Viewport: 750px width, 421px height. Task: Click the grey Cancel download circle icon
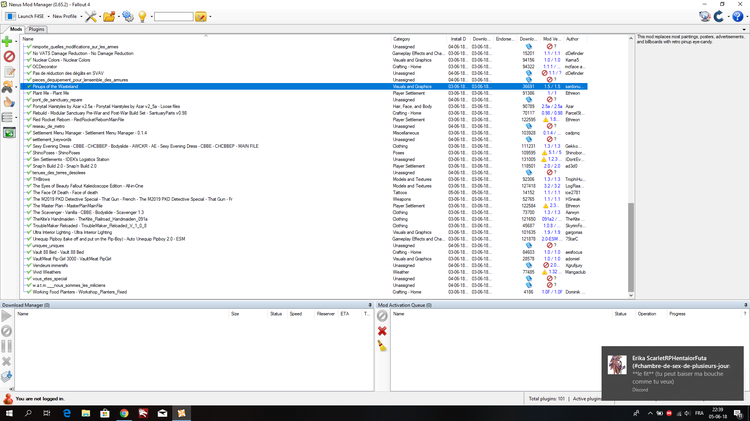tap(6, 331)
